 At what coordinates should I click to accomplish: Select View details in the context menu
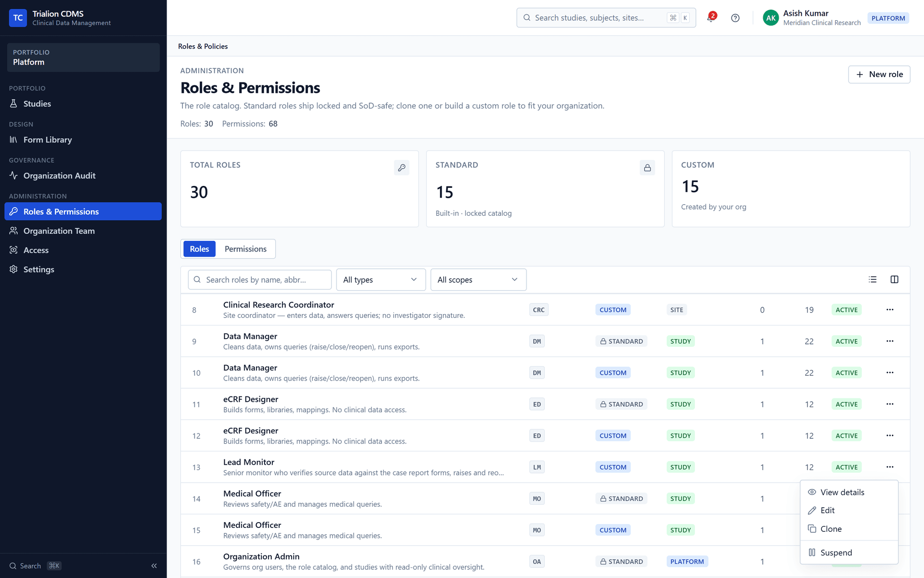(x=849, y=492)
